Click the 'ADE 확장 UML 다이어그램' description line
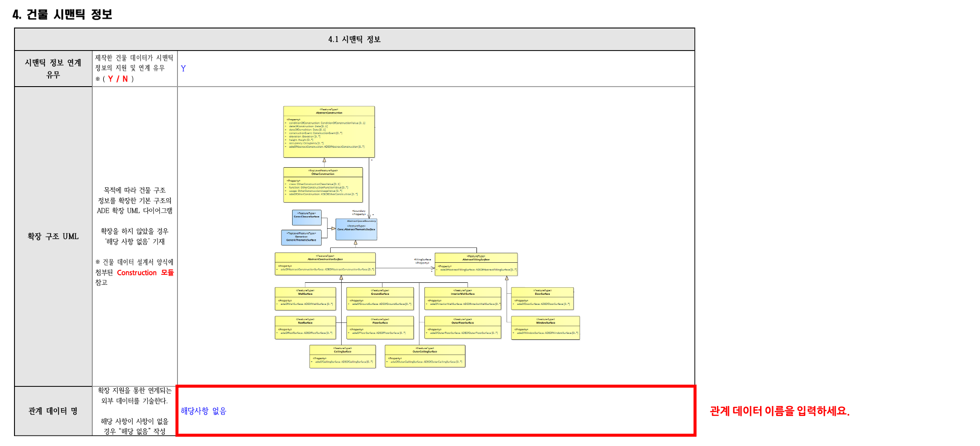The width and height of the screenshot is (980, 446). [x=134, y=211]
